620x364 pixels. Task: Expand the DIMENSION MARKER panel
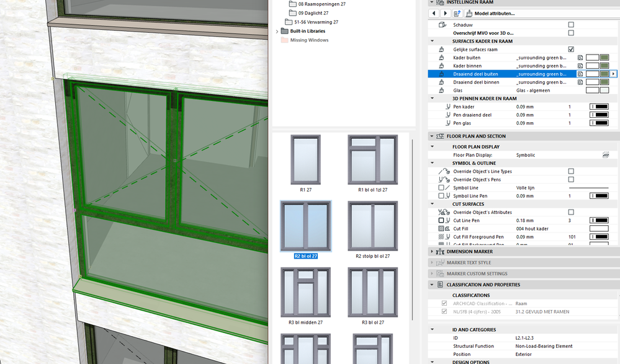(432, 251)
